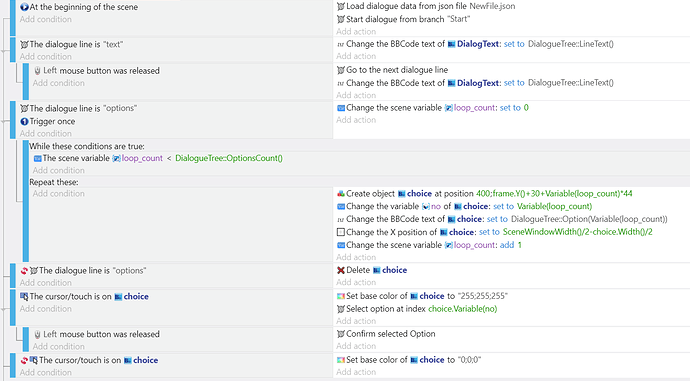Click the red inverted icon on 'The dialogue line is "options"' beside Delete
Viewport: 690px width, 381px height.
point(24,271)
